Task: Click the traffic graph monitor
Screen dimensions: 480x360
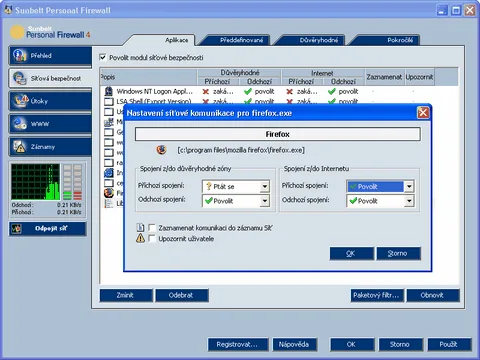Action: [35, 182]
